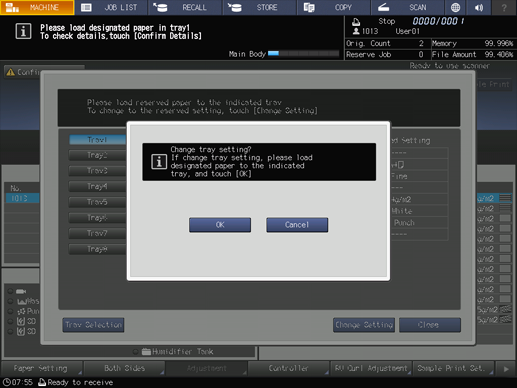Viewport: 517px width, 388px height.
Task: Select Tray1 in the tray list
Action: pos(97,140)
